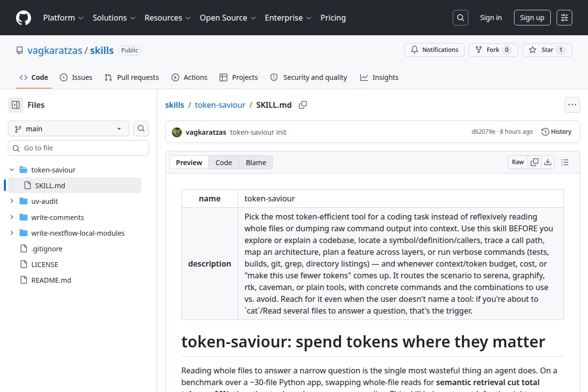
Task: Click vagkaratzas avatar in commit row
Action: (x=177, y=132)
